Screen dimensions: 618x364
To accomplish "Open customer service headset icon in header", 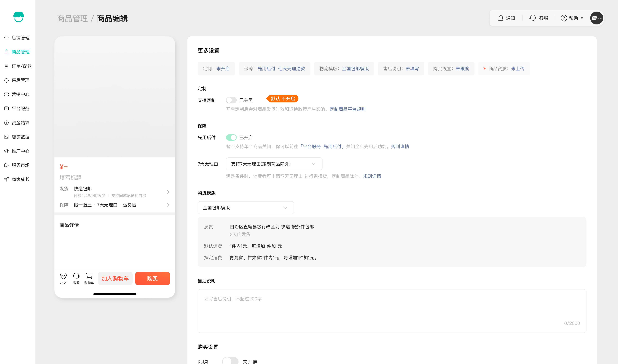I will point(532,18).
